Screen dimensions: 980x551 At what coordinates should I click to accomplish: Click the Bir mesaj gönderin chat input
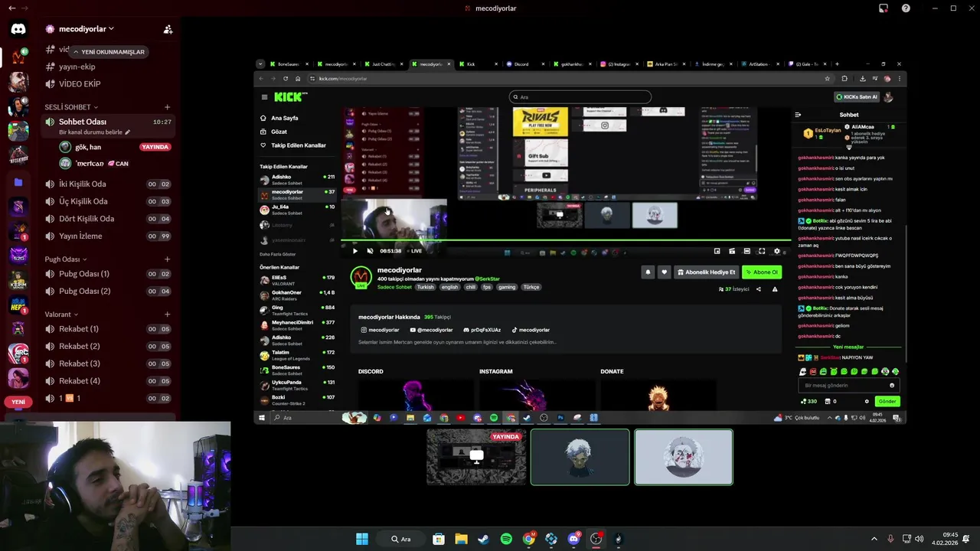[848, 386]
